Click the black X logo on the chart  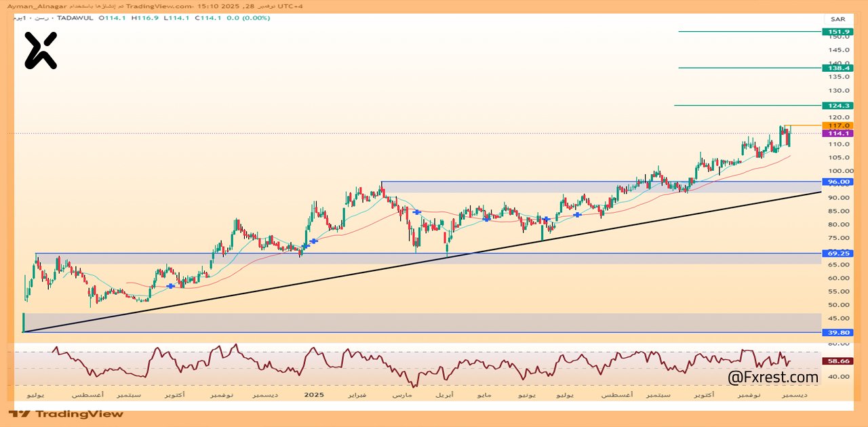(41, 51)
